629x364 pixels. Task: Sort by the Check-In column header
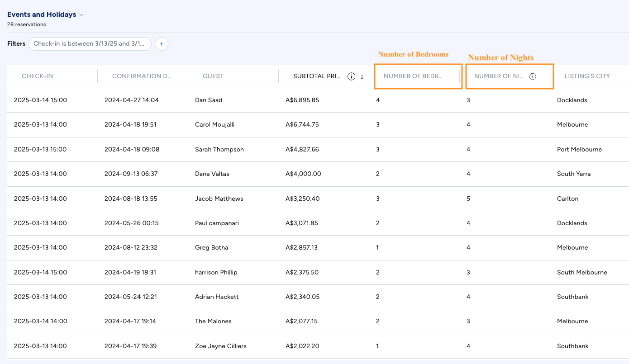(x=37, y=76)
